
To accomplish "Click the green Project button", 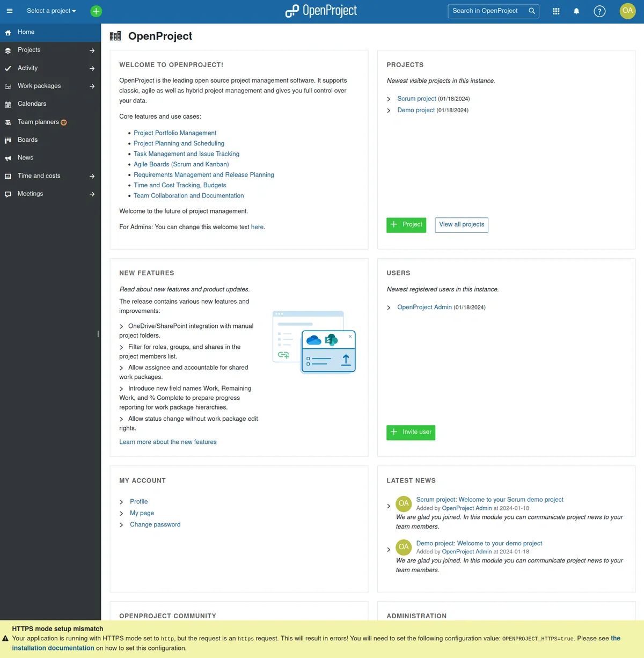I will coord(406,225).
